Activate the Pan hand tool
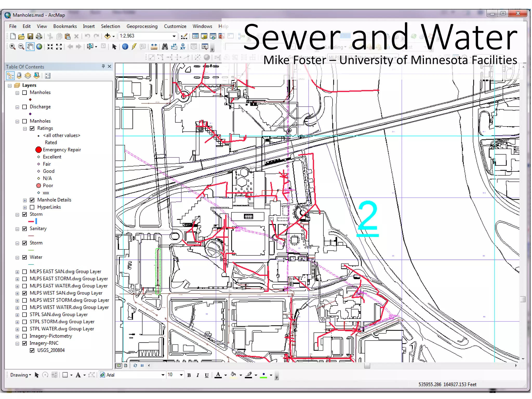 (x=30, y=46)
